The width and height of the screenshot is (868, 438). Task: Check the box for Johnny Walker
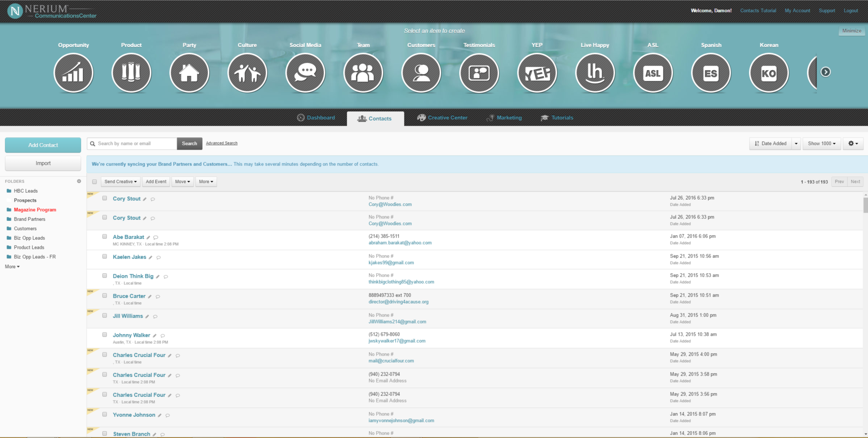pyautogui.click(x=105, y=335)
